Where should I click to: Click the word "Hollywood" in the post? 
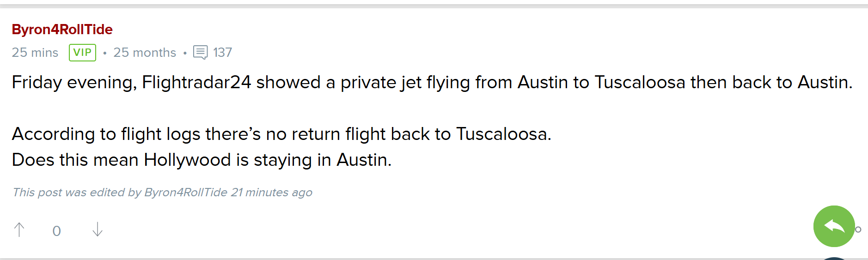coord(187,160)
